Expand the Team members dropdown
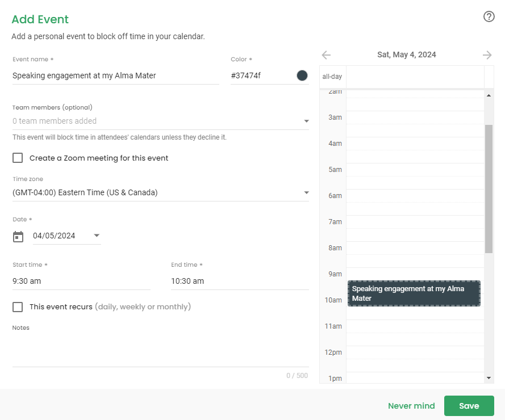 click(x=306, y=121)
